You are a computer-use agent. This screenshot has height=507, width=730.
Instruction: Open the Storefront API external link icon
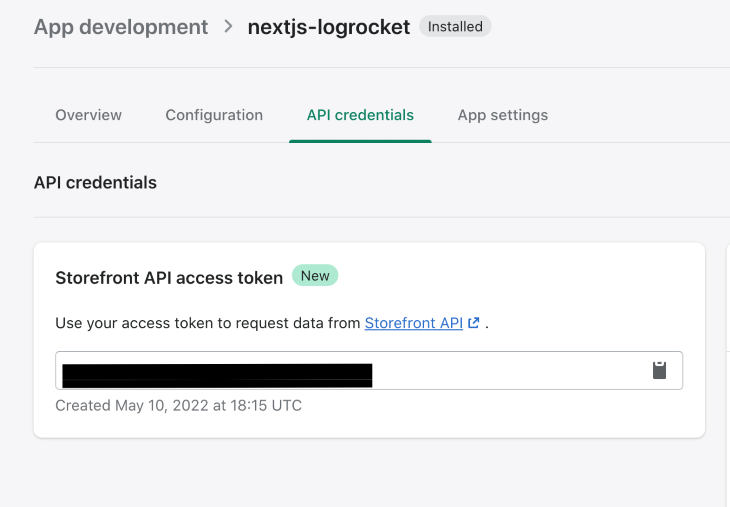point(473,323)
